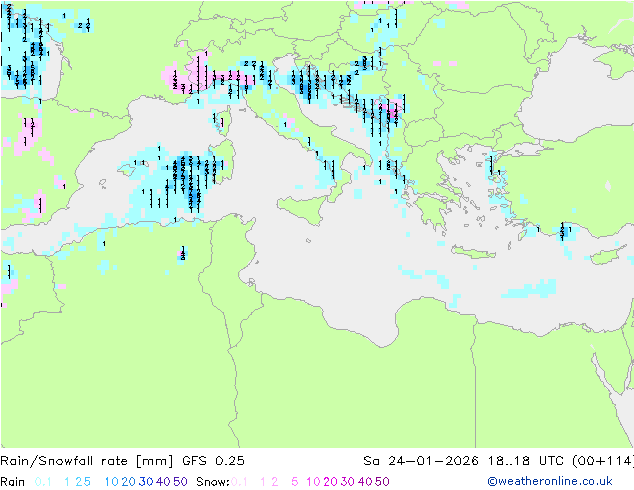This screenshot has width=634, height=490.
Task: Click the Rain legend 20 value
Action: (x=129, y=482)
